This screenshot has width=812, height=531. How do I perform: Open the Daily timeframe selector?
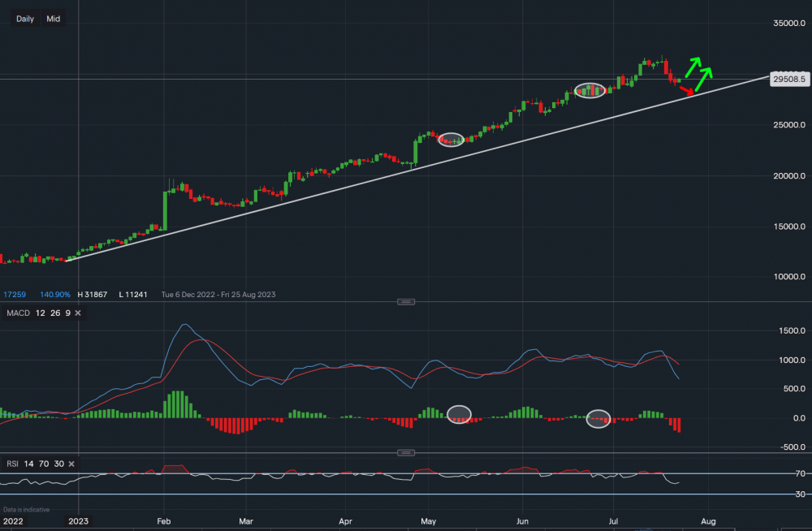pos(25,19)
